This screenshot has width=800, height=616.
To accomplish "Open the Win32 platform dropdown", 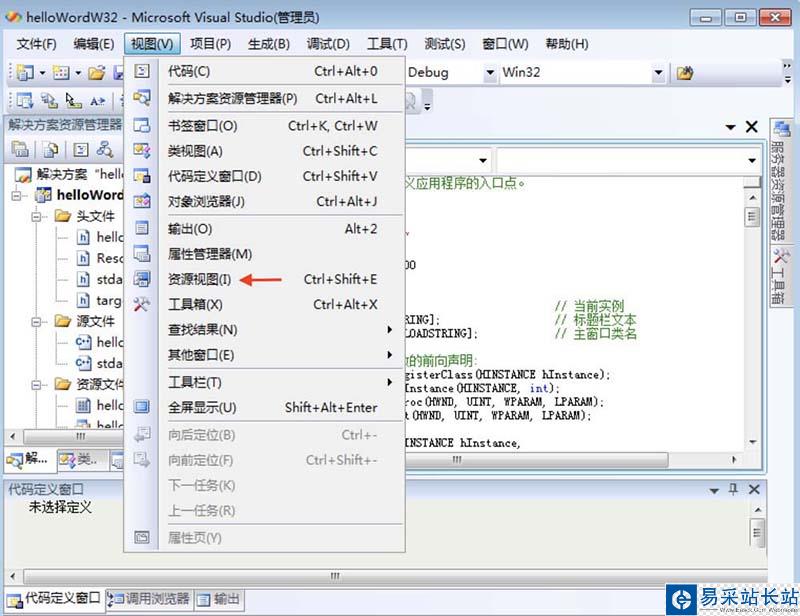I will [x=658, y=73].
